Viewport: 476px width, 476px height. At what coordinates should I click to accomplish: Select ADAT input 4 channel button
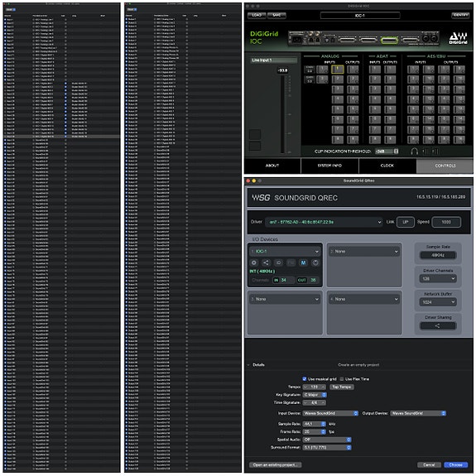click(x=375, y=99)
